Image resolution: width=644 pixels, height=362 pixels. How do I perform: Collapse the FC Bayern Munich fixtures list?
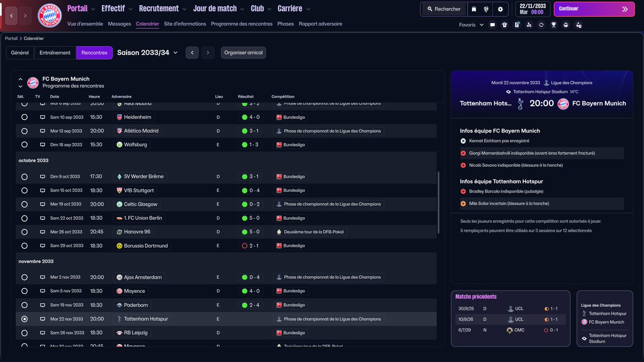pyautogui.click(x=20, y=79)
